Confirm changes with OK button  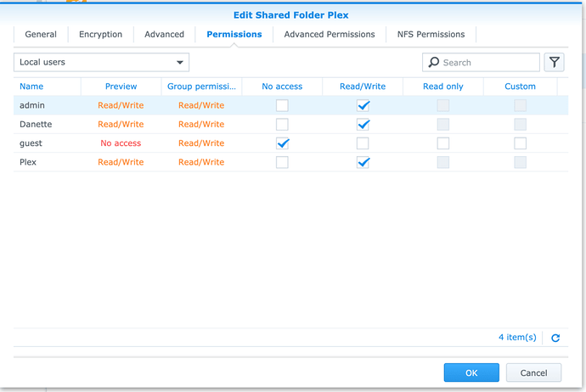471,372
